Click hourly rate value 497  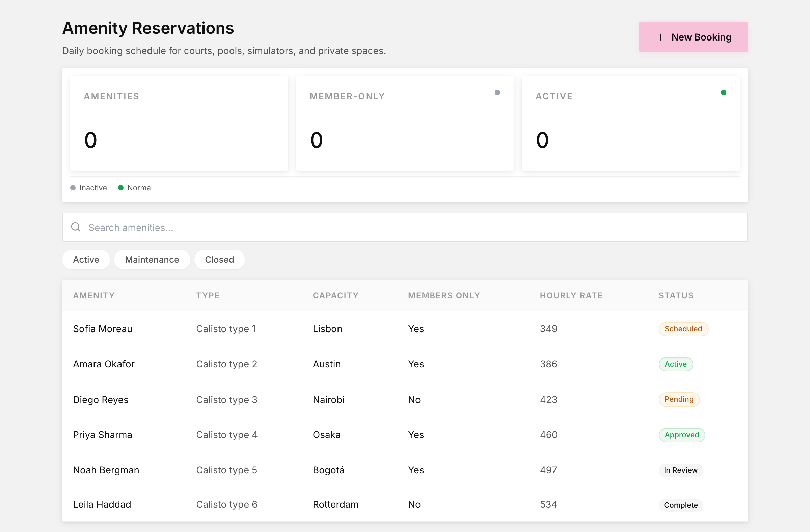click(x=548, y=470)
